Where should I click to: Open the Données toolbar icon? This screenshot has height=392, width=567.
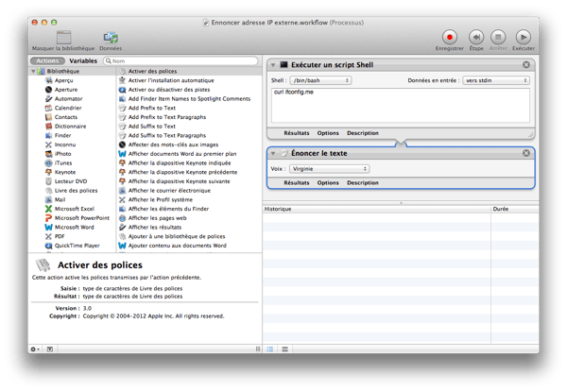click(111, 38)
